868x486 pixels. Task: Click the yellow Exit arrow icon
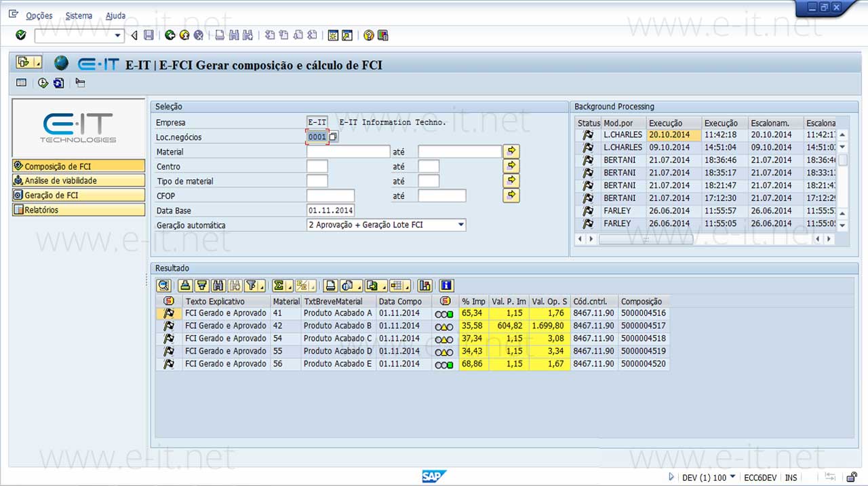point(184,35)
